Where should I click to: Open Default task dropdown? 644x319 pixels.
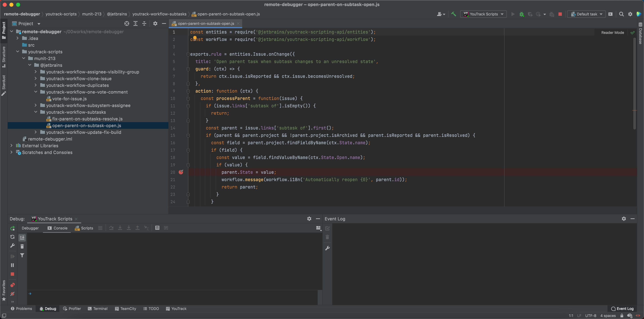[586, 14]
